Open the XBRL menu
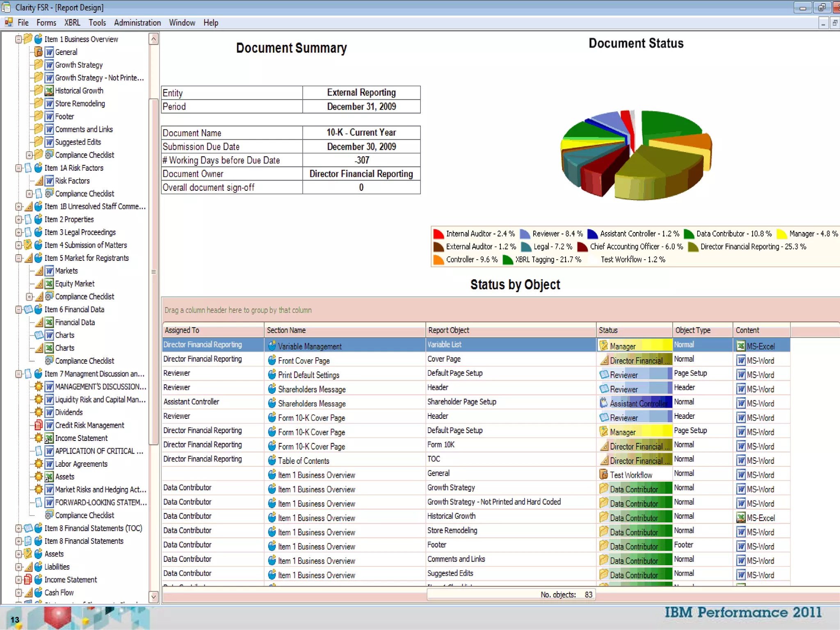 (72, 23)
